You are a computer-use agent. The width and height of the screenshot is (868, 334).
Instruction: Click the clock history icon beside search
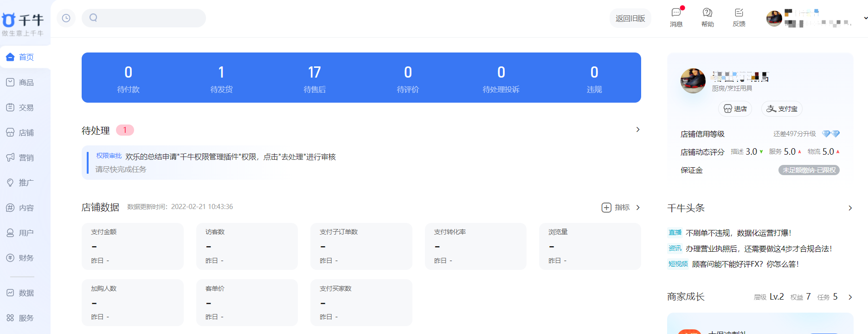pyautogui.click(x=66, y=18)
